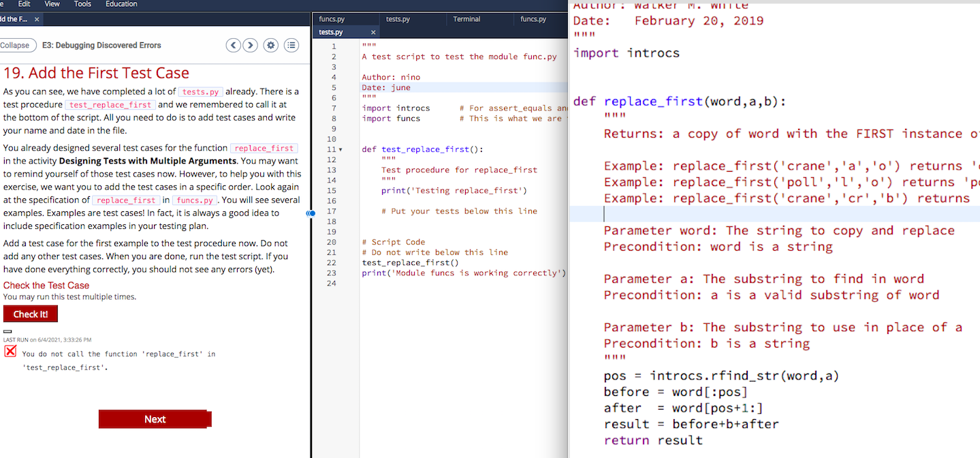The height and width of the screenshot is (458, 980).
Task: Open the Edit menu
Action: pos(24,4)
